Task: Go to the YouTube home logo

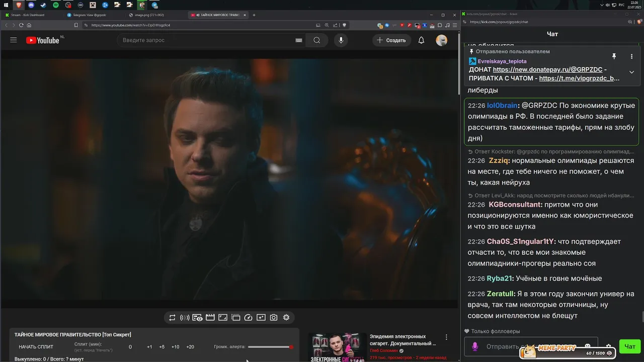Action: click(x=43, y=40)
